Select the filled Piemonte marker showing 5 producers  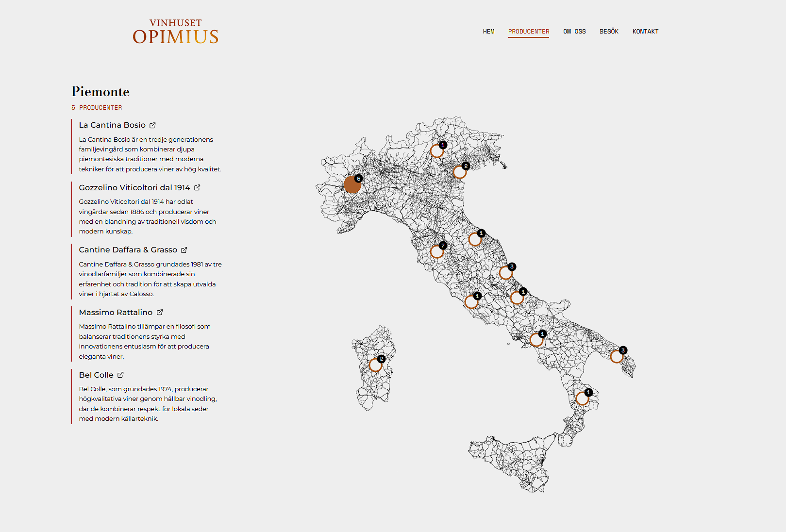(352, 184)
